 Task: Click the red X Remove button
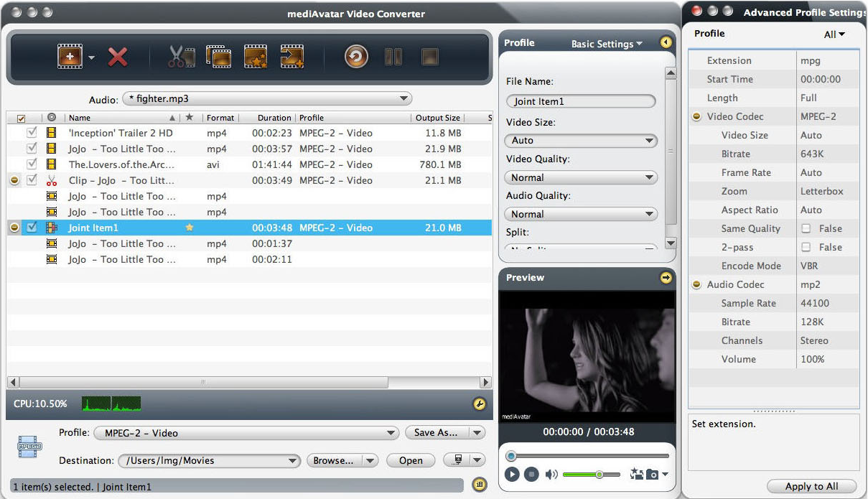pos(118,56)
